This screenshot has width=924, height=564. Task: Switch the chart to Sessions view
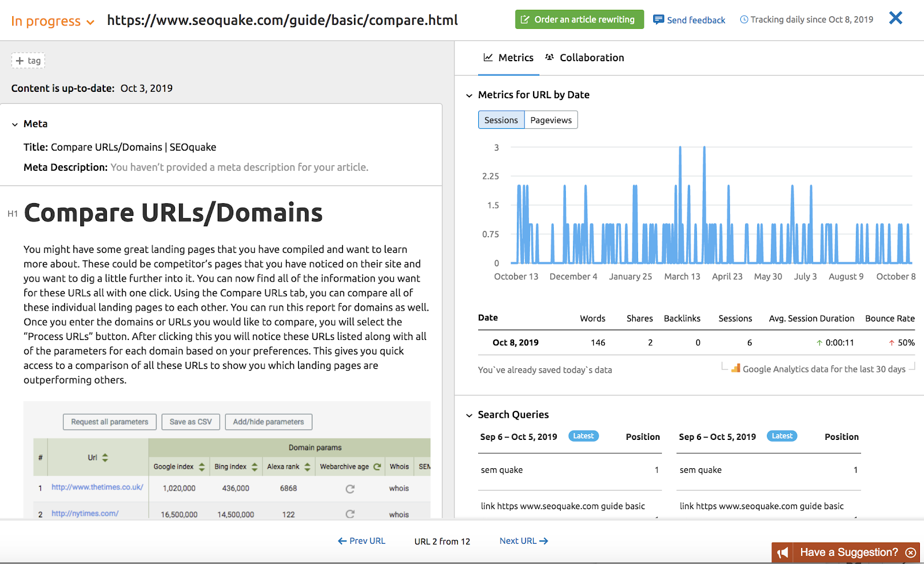pos(501,120)
